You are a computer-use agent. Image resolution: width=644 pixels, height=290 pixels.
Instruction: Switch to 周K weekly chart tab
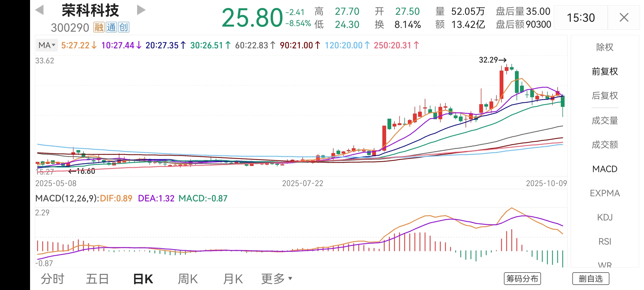pos(188,279)
